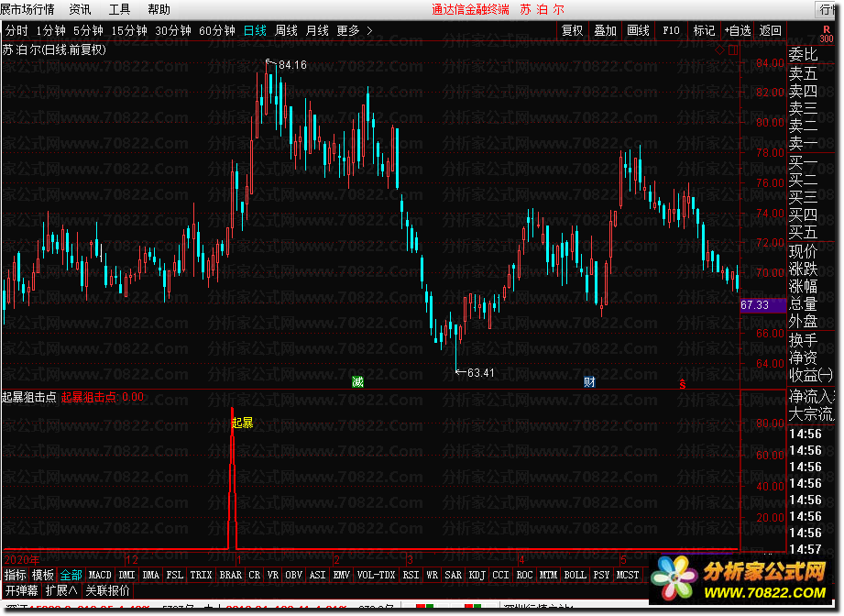Select the 全部 indicators tab
844x616 pixels.
pyautogui.click(x=71, y=575)
